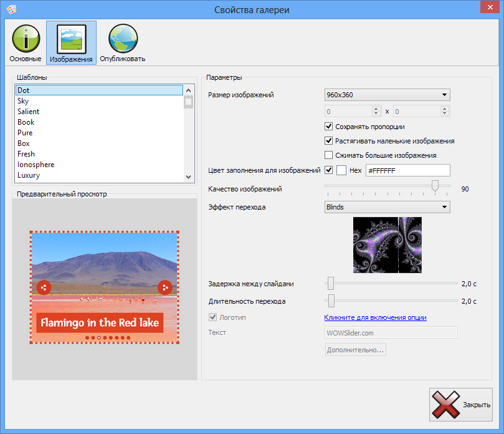504x434 pixels.
Task: Select the Salient template
Action: pyautogui.click(x=99, y=112)
